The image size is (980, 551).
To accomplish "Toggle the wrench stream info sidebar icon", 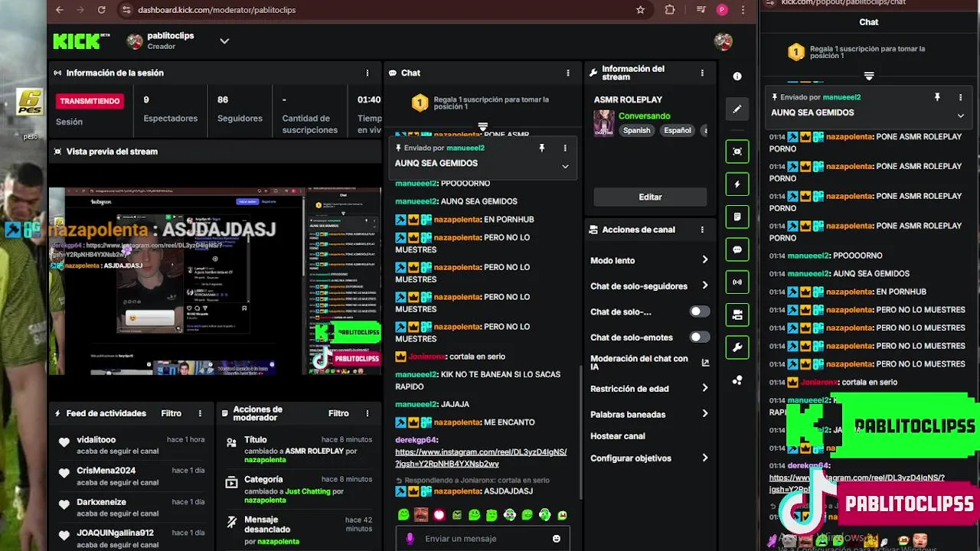I will [737, 347].
